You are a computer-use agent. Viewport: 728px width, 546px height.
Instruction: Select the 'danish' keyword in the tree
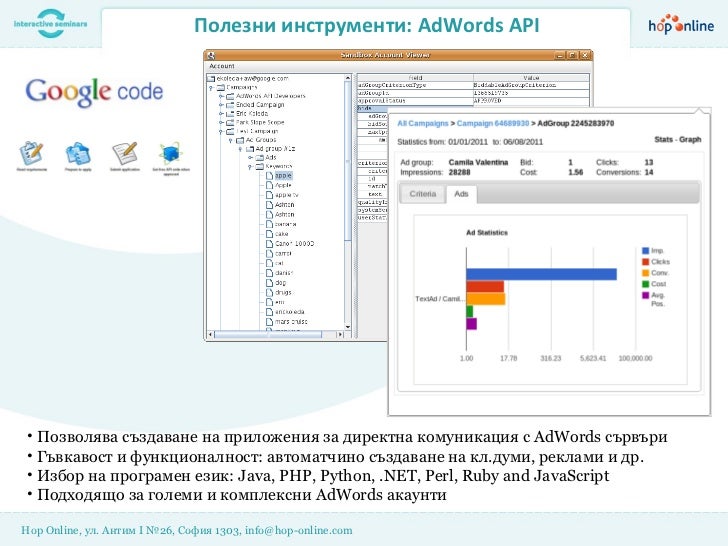coord(284,273)
